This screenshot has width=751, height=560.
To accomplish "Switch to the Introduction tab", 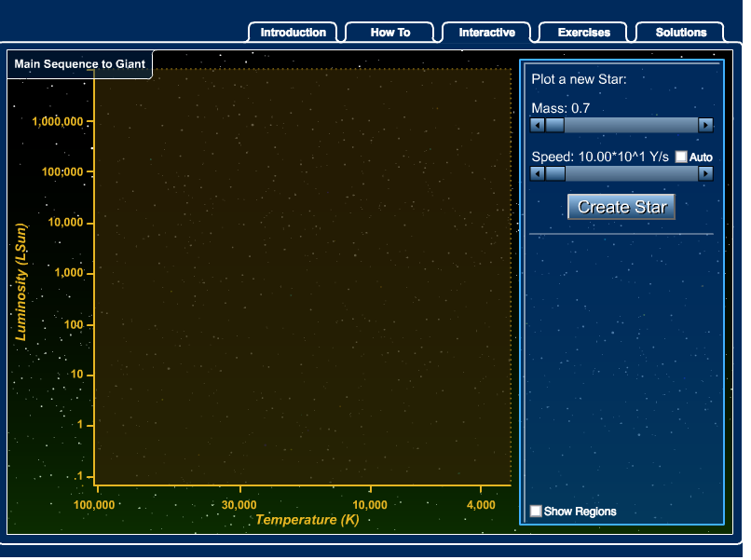I will 293,32.
